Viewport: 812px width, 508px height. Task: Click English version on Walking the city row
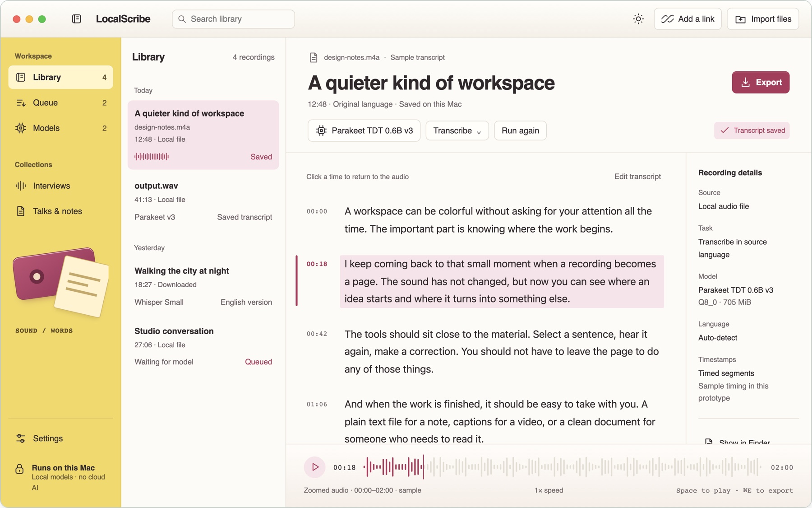coord(246,302)
